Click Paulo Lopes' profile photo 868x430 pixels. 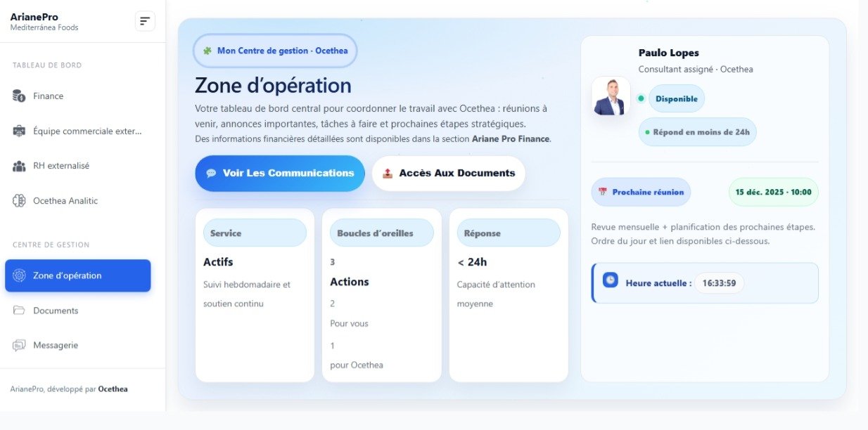pyautogui.click(x=611, y=96)
